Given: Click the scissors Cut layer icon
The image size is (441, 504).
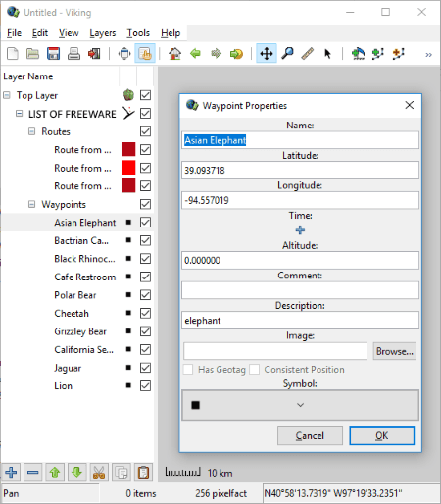Looking at the screenshot, I should (99, 473).
